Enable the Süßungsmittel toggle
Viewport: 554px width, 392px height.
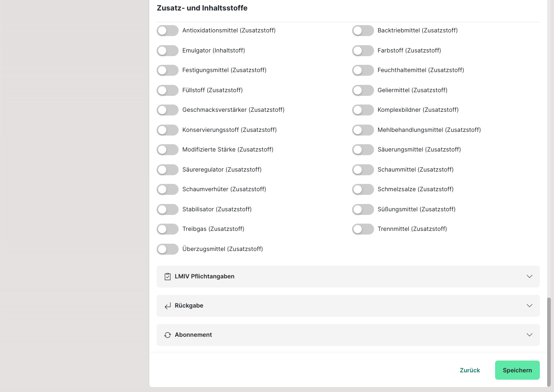pyautogui.click(x=363, y=209)
